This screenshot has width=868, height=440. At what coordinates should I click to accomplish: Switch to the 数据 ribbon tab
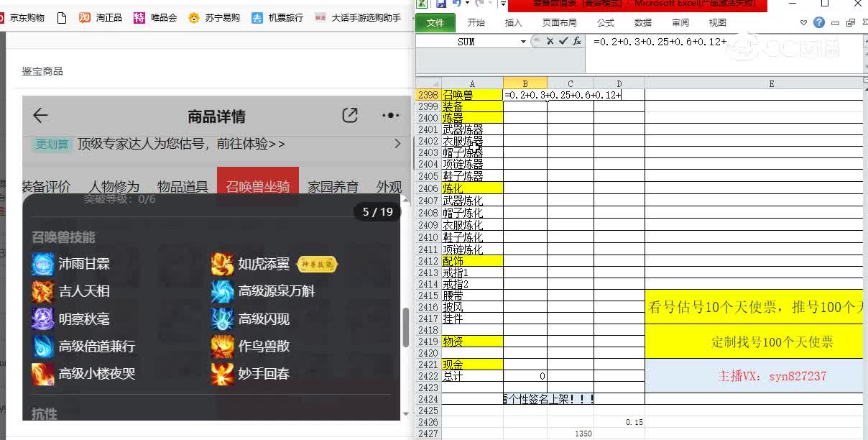coord(643,23)
